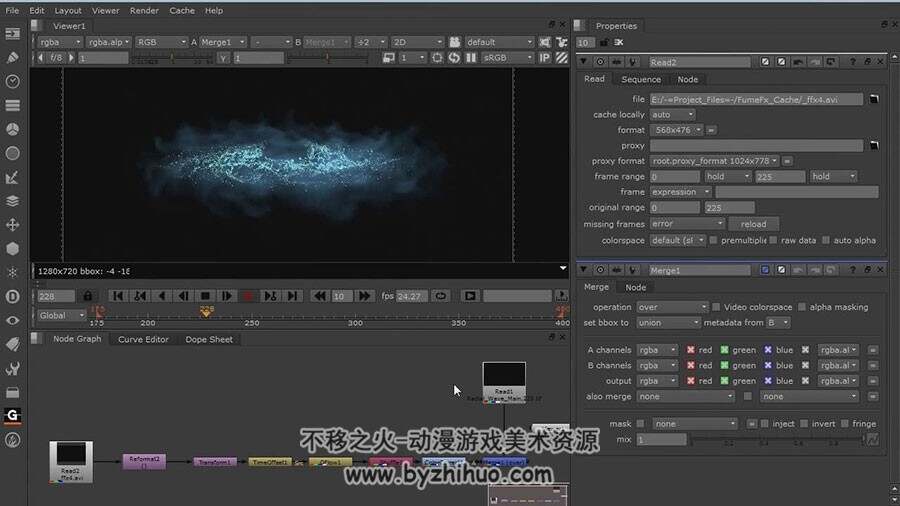The width and height of the screenshot is (900, 506).
Task: Toggle blue in output row
Action: (768, 381)
